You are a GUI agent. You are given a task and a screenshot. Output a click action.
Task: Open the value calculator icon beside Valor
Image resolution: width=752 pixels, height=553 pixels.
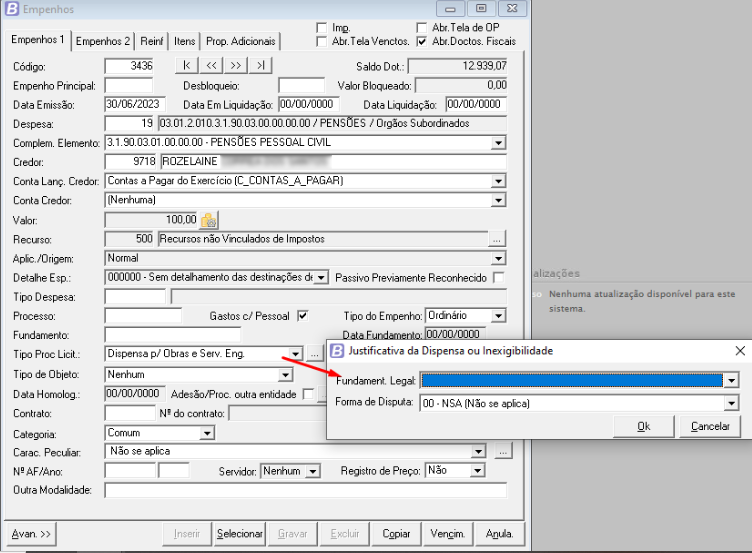tap(209, 220)
